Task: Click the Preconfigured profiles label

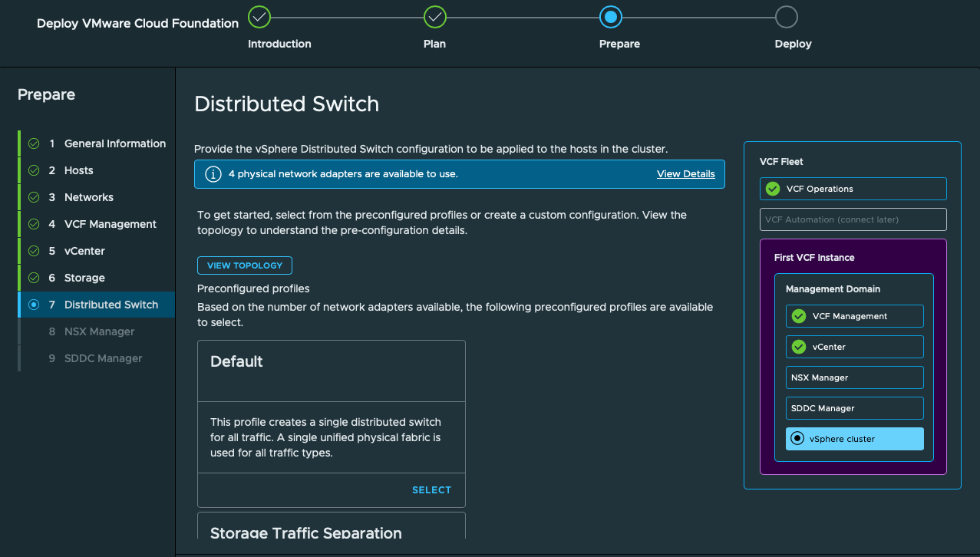Action: (x=253, y=289)
